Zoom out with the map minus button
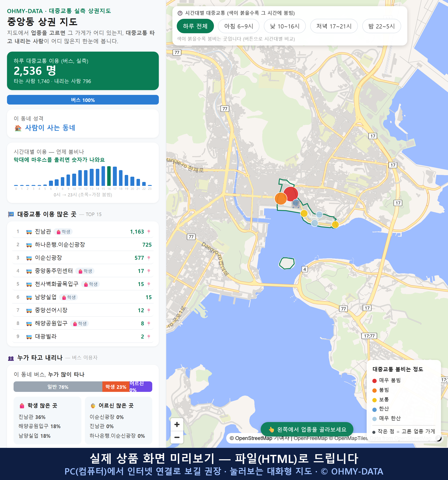The width and height of the screenshot is (448, 480). pyautogui.click(x=177, y=437)
